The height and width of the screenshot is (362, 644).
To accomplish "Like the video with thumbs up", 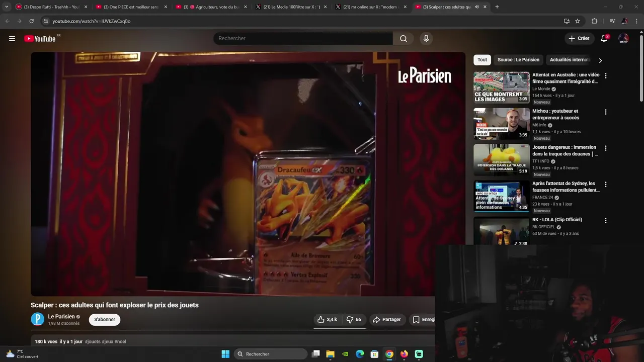I will (x=327, y=319).
